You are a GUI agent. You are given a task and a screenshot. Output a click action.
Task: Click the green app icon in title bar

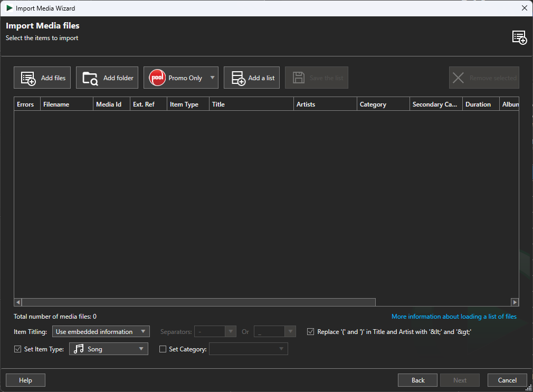pos(9,8)
